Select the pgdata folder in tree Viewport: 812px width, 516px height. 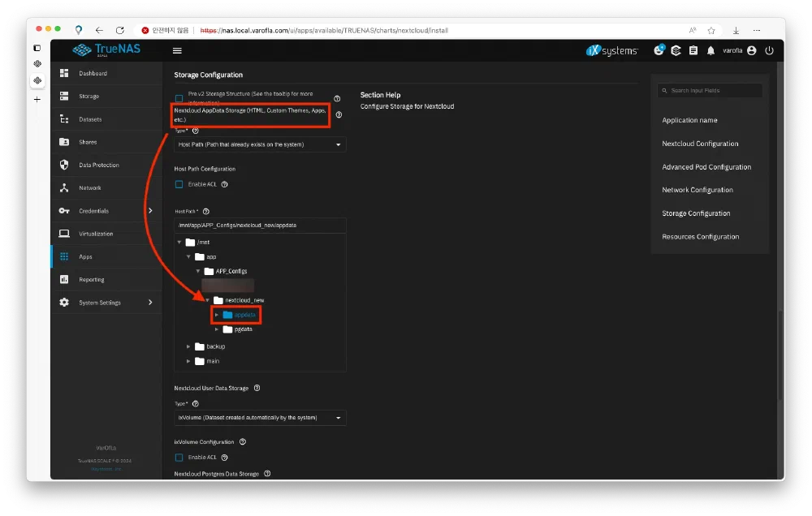tap(243, 329)
